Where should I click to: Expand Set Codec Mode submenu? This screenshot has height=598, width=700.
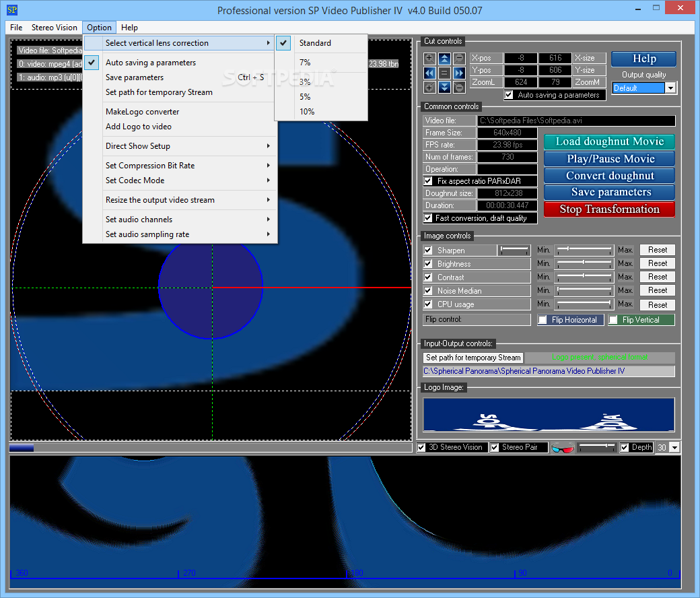pos(180,180)
